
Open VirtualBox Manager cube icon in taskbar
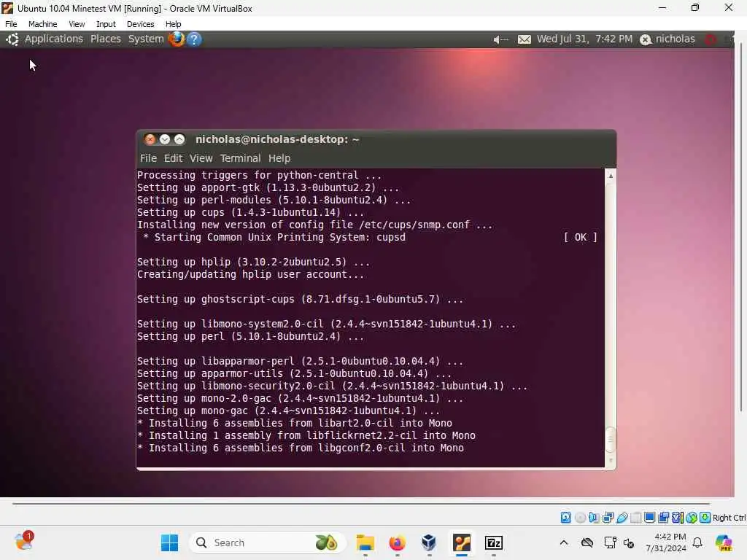429,542
